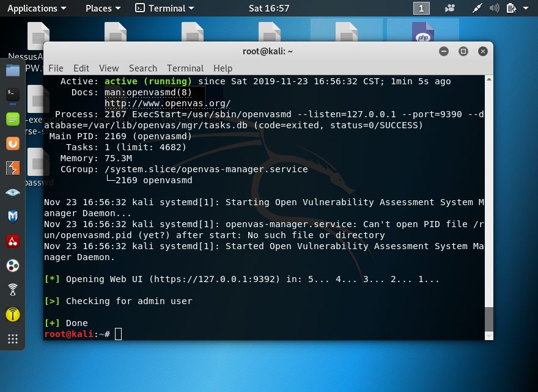Click the '/system.slice/openvas-manager.service' CGroup path
The image size is (538, 392).
[206, 169]
